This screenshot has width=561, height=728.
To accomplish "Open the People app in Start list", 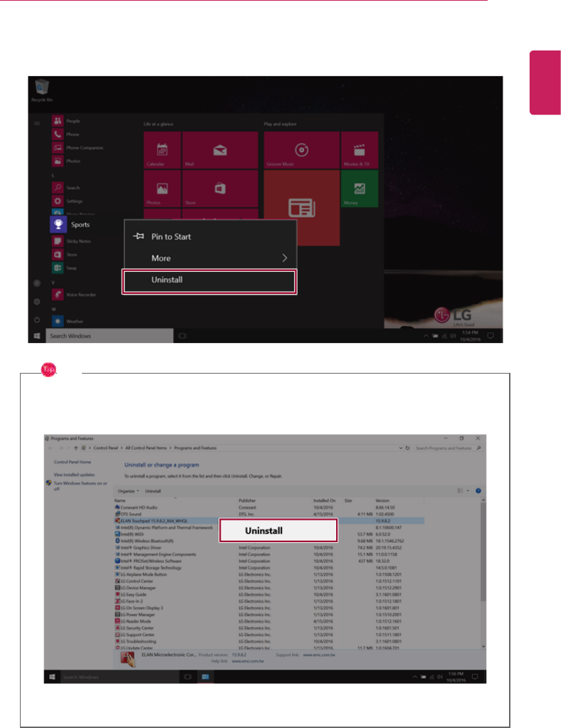I will coord(66,121).
